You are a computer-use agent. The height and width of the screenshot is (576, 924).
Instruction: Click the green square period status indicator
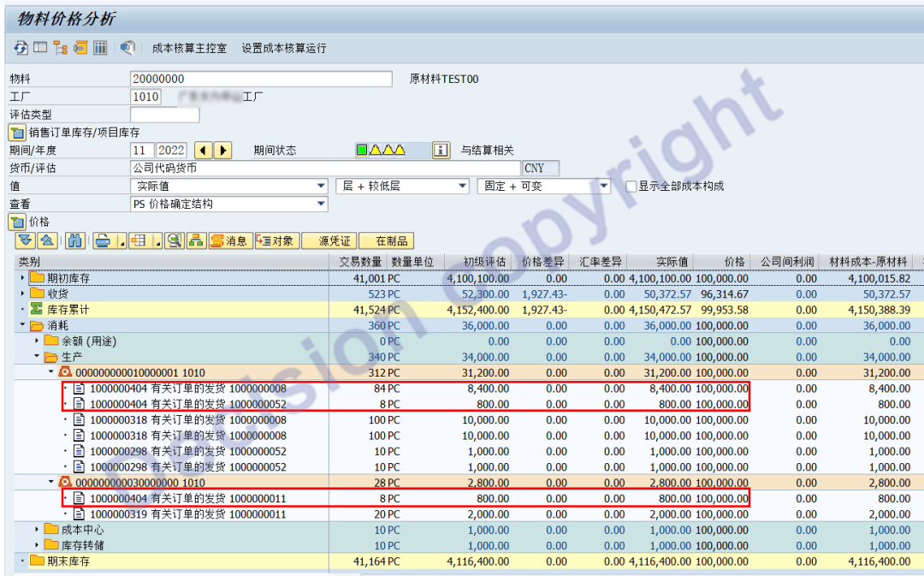[x=362, y=150]
